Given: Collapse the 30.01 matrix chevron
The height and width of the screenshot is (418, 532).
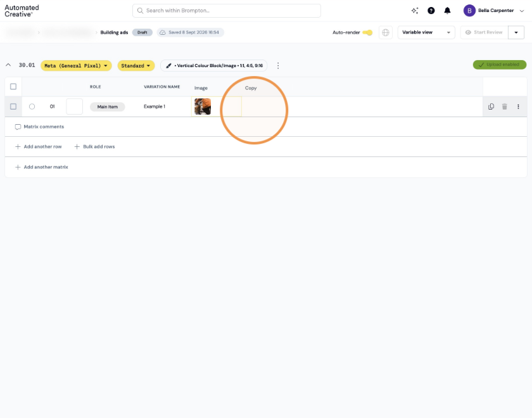Looking at the screenshot, I should coord(8,65).
